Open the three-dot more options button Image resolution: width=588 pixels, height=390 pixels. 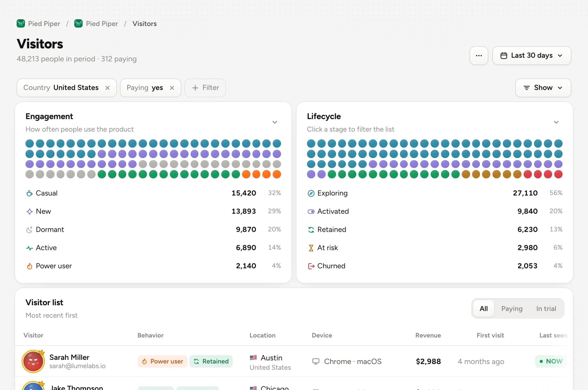[x=479, y=56]
